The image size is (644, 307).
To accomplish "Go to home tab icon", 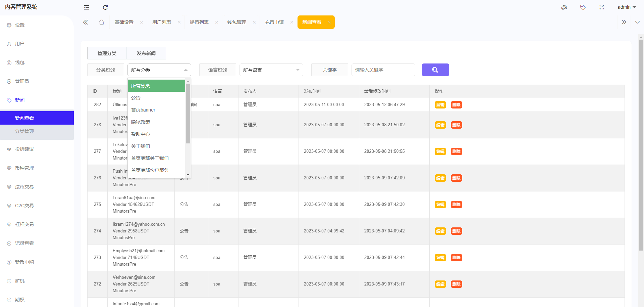I will (102, 22).
